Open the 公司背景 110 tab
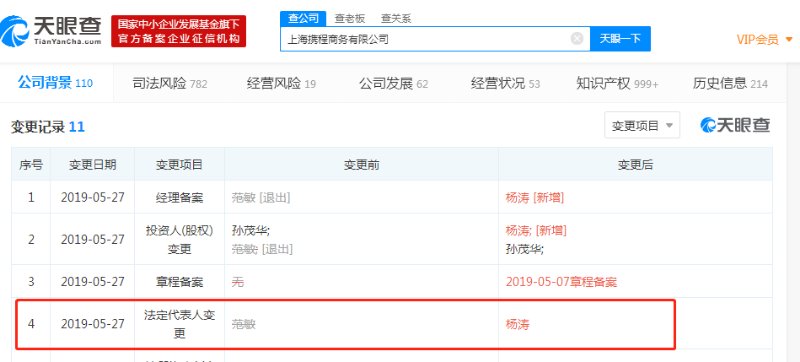 55,83
